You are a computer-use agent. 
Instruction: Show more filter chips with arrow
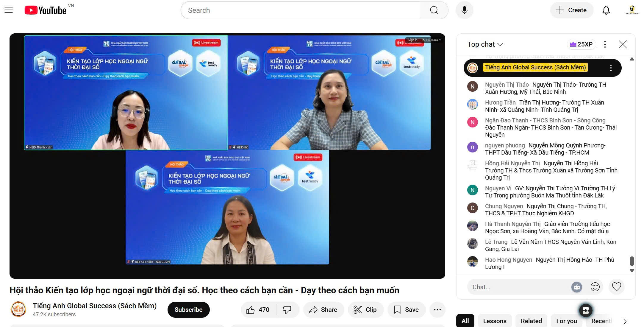click(625, 321)
